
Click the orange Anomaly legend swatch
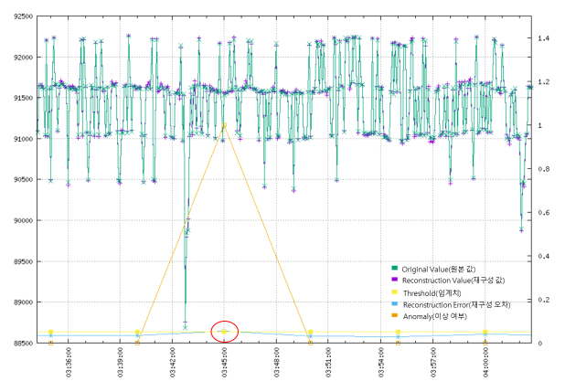(395, 316)
